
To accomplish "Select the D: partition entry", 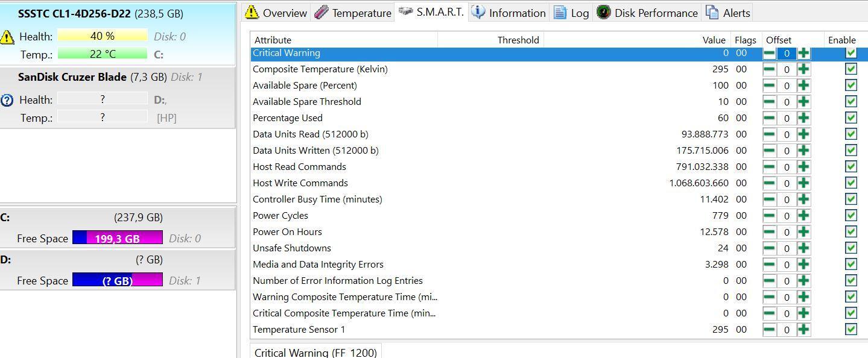I will coord(118,269).
